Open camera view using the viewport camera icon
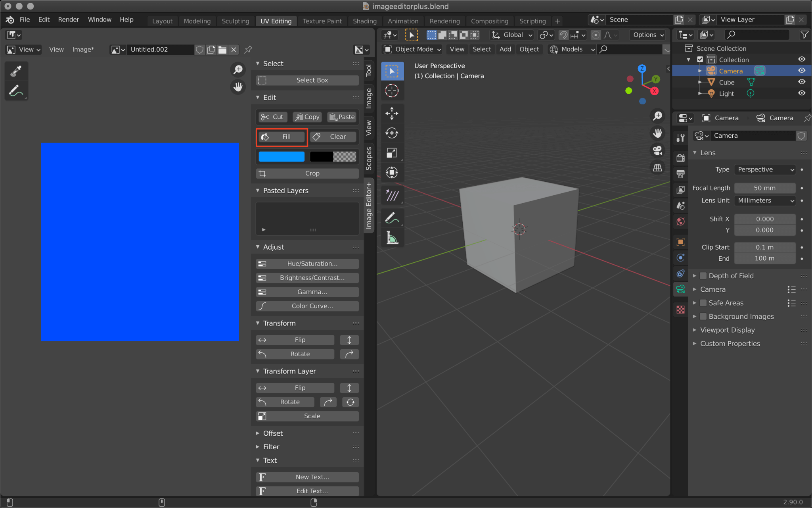Image resolution: width=812 pixels, height=508 pixels. [x=657, y=150]
